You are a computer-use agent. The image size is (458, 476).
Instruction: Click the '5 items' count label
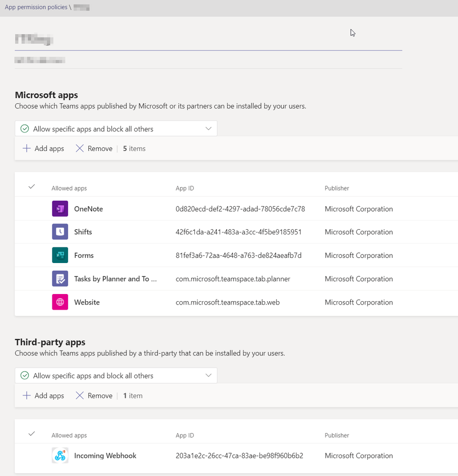click(x=134, y=149)
